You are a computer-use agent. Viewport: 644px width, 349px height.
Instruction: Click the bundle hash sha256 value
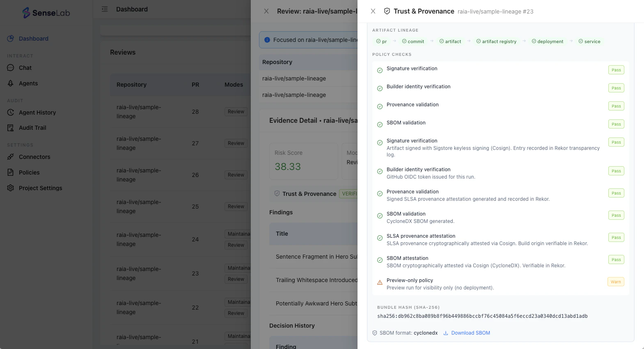tap(482, 316)
